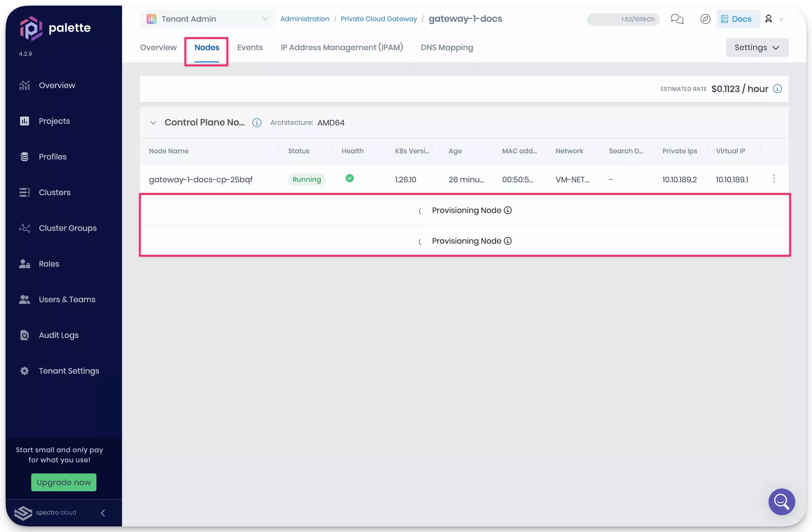Collapse the Control Plane Nodes section
Viewport: 812px width, 532px height.
tap(153, 123)
